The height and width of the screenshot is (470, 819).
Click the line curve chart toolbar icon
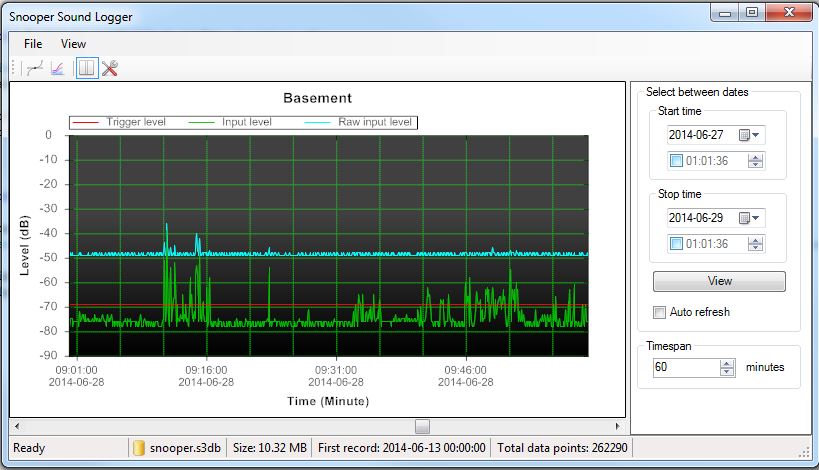point(35,68)
